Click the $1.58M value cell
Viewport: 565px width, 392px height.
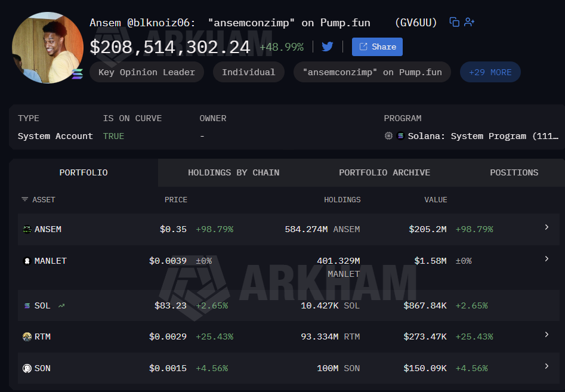[x=430, y=261]
